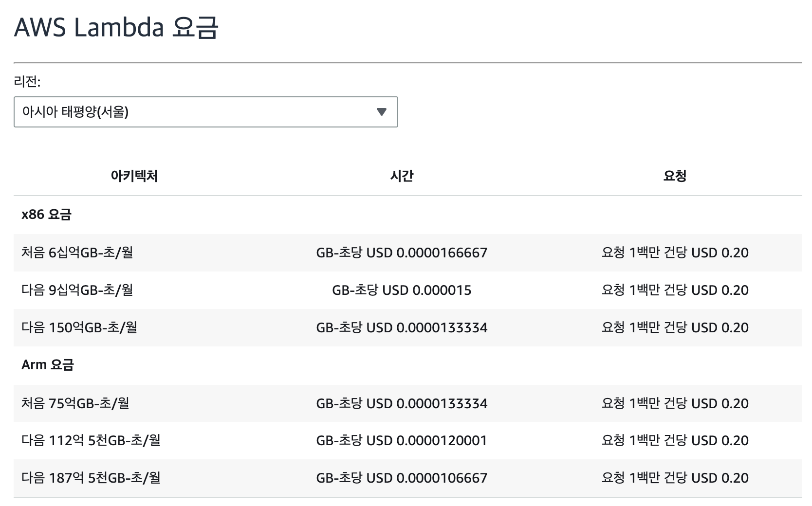The height and width of the screenshot is (506, 812).
Task: Select the price USD 0.0000166667 cell
Action: point(402,253)
